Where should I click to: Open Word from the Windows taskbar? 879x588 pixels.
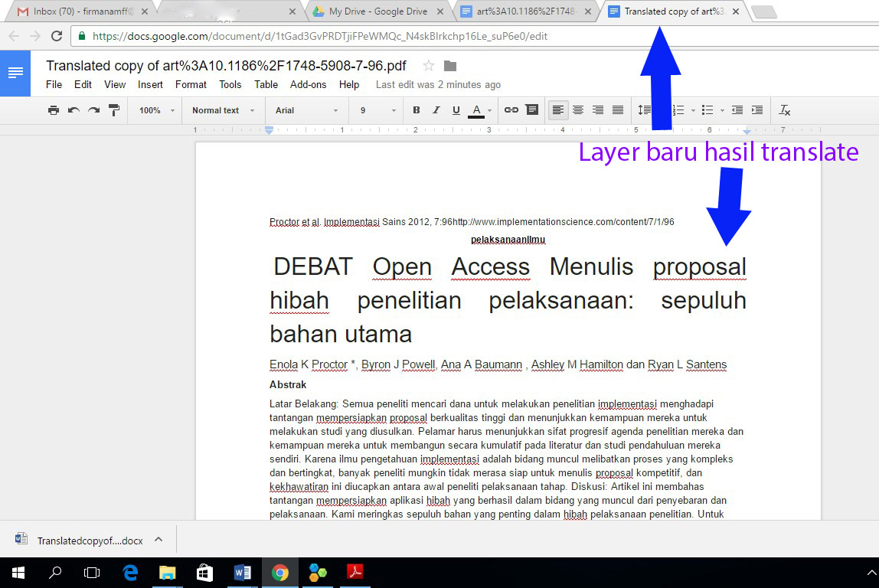pos(243,572)
